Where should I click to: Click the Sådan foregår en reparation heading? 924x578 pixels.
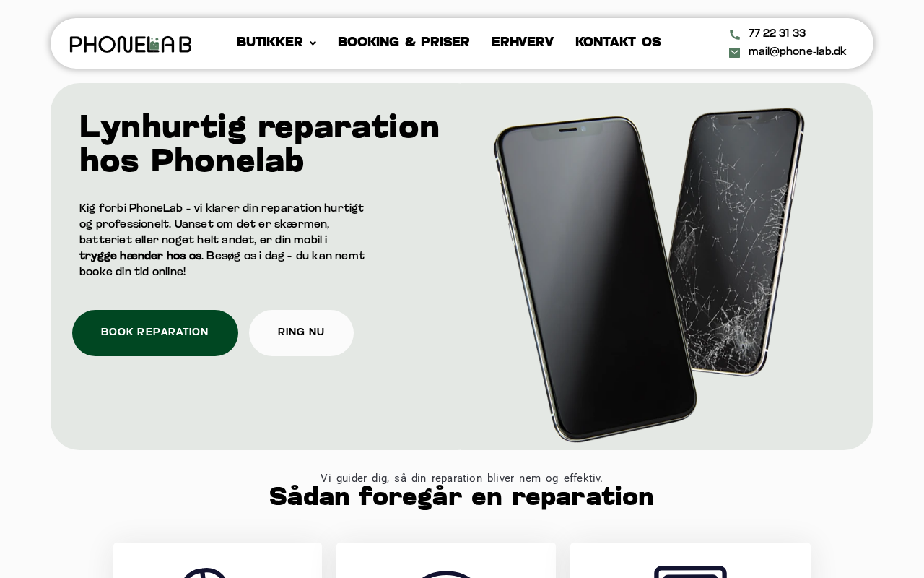(x=461, y=498)
